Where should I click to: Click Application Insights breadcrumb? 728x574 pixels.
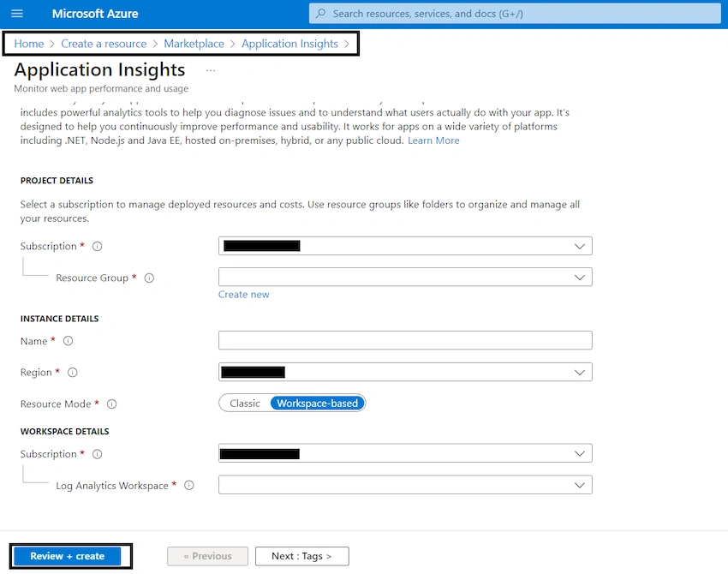[289, 44]
